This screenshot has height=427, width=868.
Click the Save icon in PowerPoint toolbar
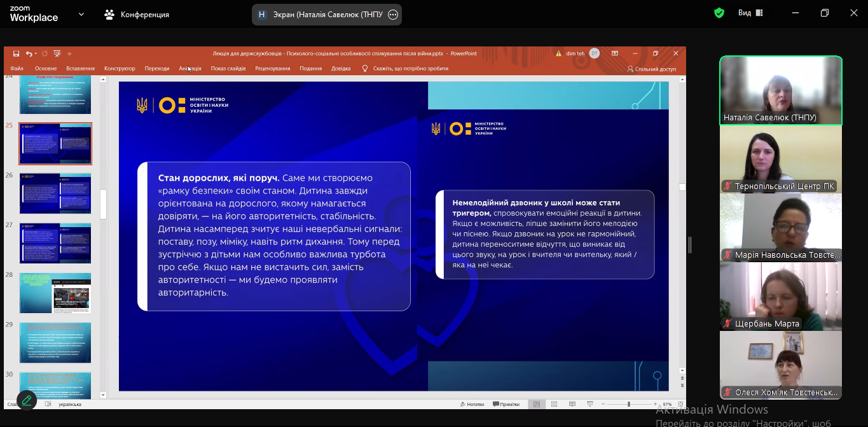coord(16,53)
